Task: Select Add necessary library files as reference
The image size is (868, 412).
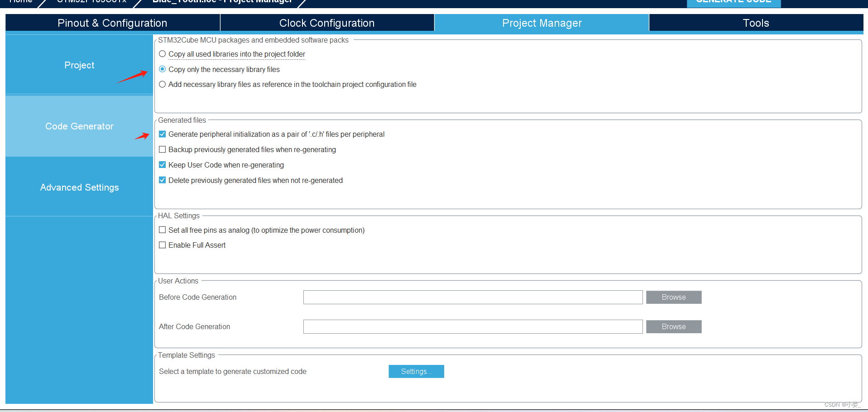Action: click(163, 84)
